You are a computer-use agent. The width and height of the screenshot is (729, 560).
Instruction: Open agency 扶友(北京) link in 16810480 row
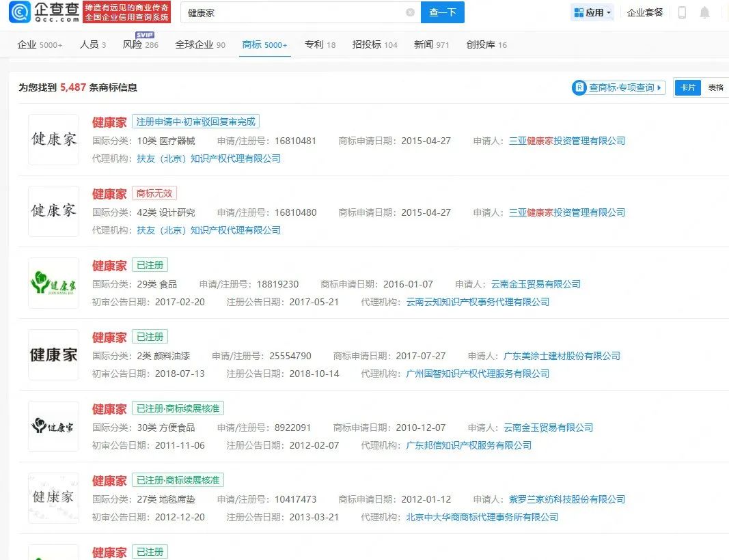pos(209,230)
